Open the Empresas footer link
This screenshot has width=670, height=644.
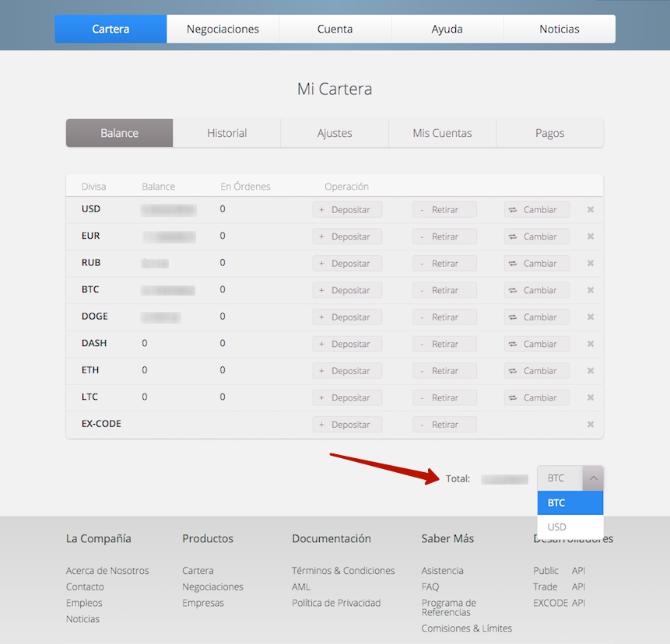(203, 603)
